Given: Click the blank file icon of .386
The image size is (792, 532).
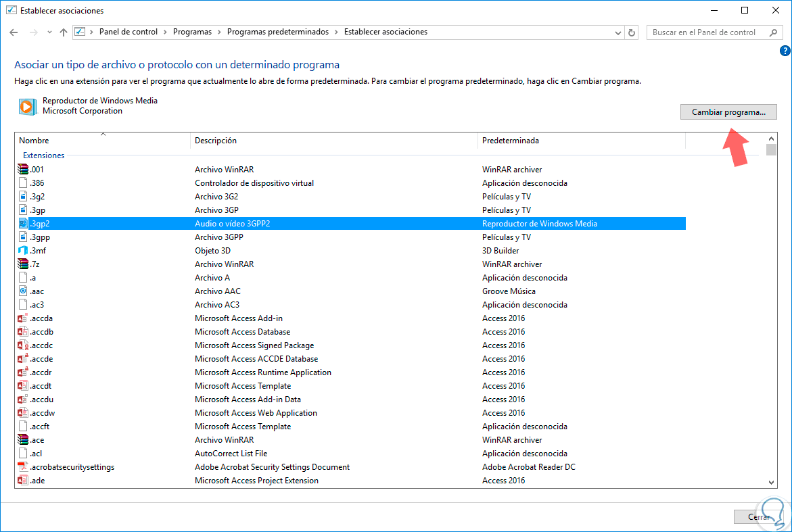Looking at the screenshot, I should tap(23, 183).
